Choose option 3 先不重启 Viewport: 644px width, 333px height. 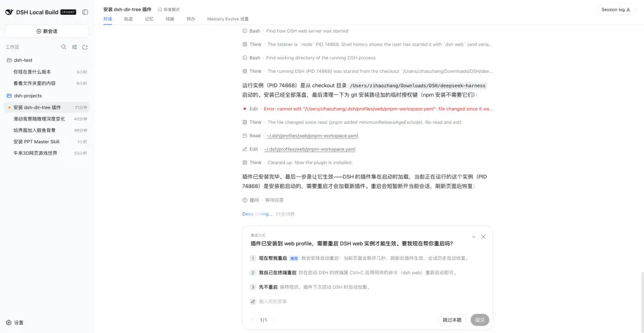tap(367, 287)
